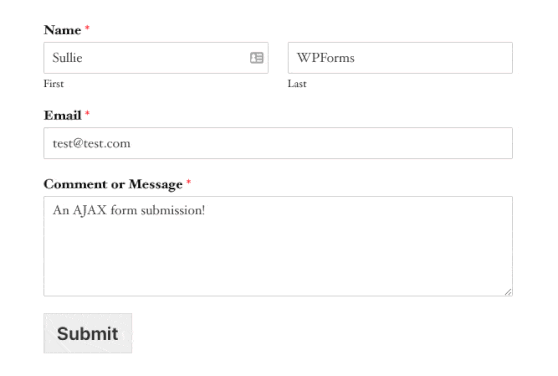Click the red asterisk beside Name
The image size is (558, 376).
[87, 28]
